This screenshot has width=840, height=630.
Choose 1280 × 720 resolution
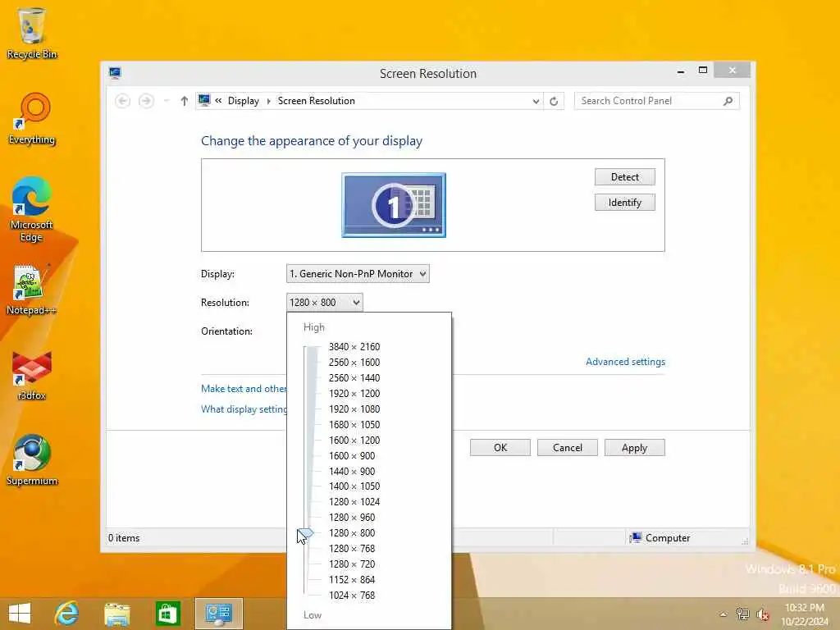pyautogui.click(x=352, y=564)
